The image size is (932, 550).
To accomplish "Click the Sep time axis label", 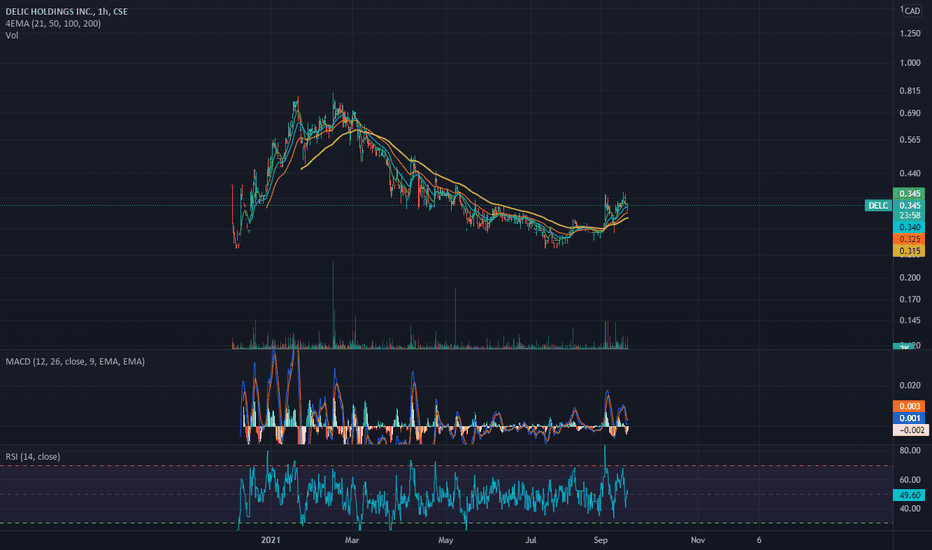I will pos(600,540).
